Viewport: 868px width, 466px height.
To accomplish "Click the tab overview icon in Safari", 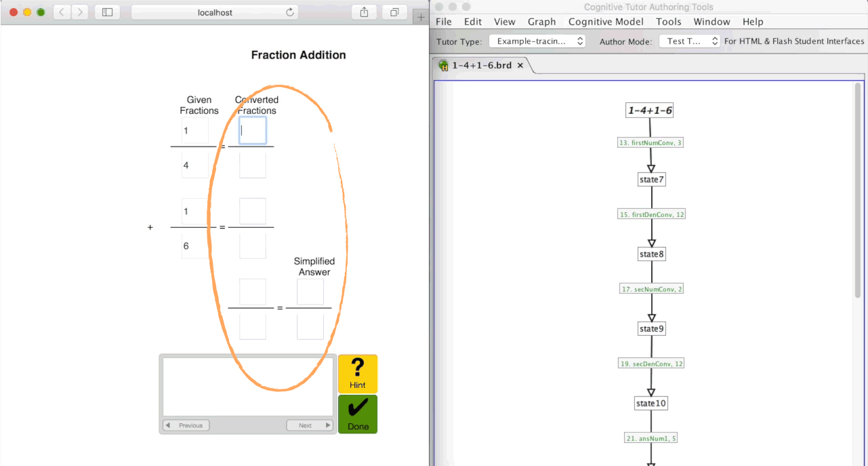I will point(394,12).
